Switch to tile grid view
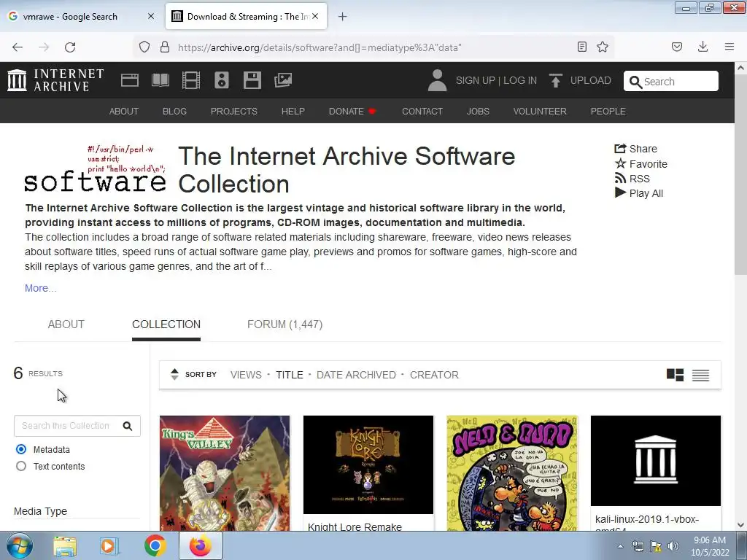Image resolution: width=747 pixels, height=560 pixels. [x=675, y=376]
